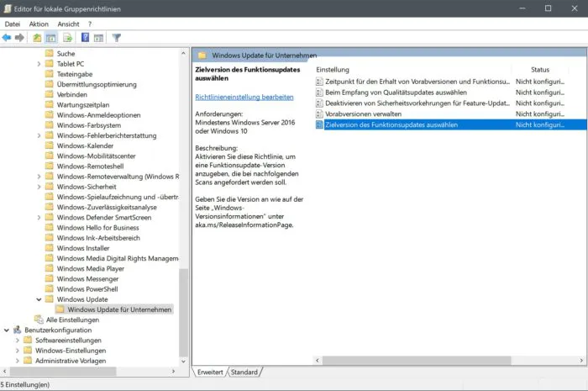Image resolution: width=588 pixels, height=391 pixels.
Task: Select Windows Hello for Business folder
Action: point(98,227)
